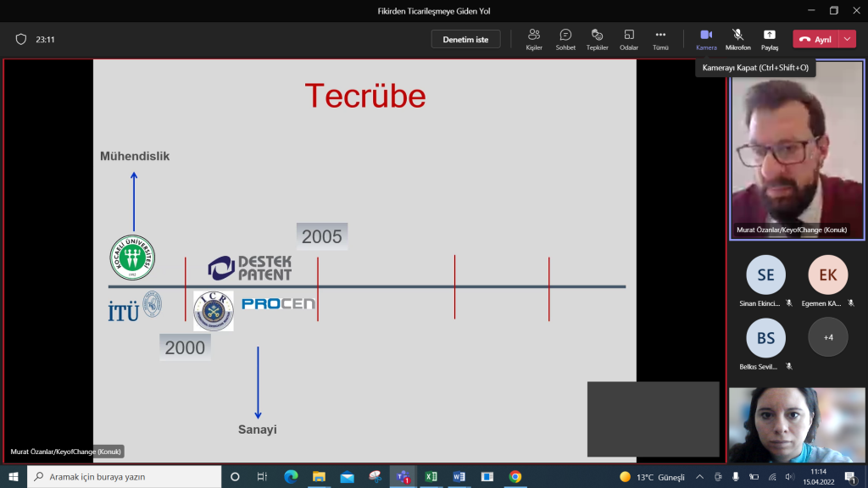Viewport: 868px width, 488px height.
Task: Open Odalar breakout rooms
Action: [x=629, y=39]
